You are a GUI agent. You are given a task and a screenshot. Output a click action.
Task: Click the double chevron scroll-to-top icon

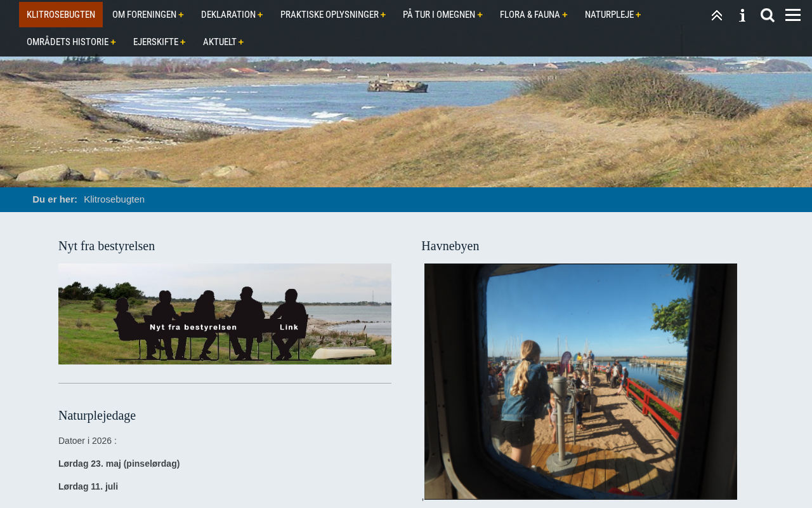(x=717, y=15)
